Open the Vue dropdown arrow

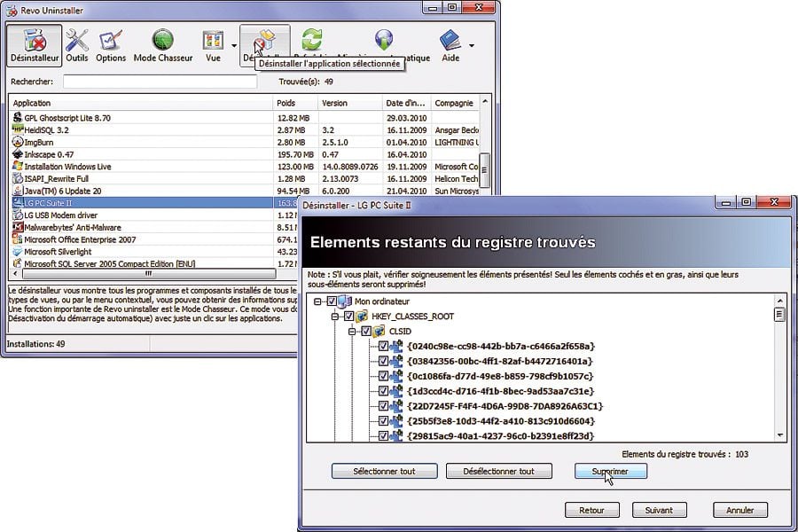[234, 45]
